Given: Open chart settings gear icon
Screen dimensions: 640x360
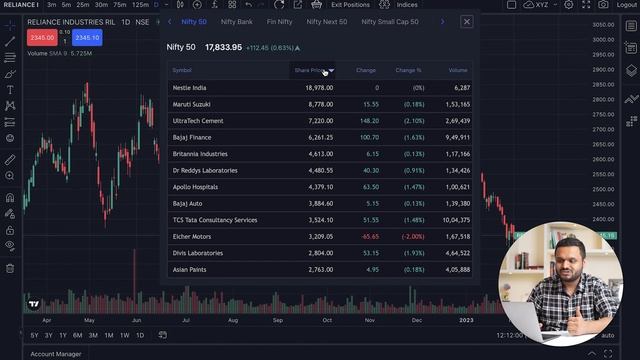Looking at the screenshot, I should pyautogui.click(x=569, y=5).
